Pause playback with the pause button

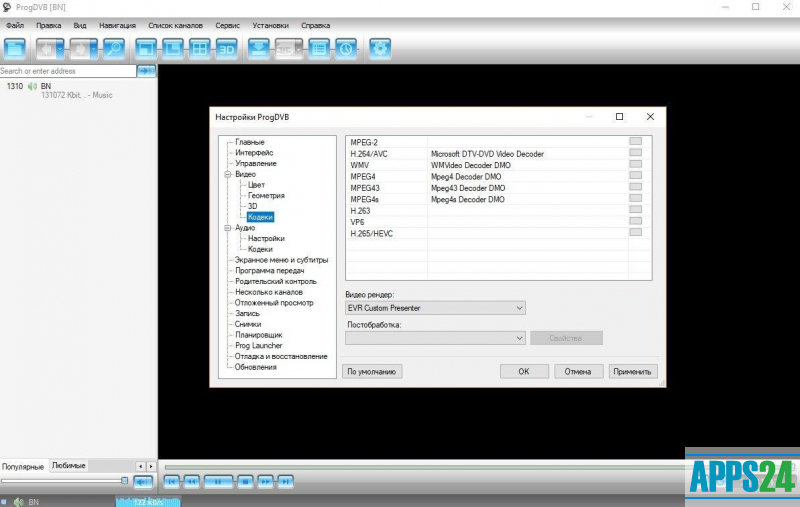(216, 481)
